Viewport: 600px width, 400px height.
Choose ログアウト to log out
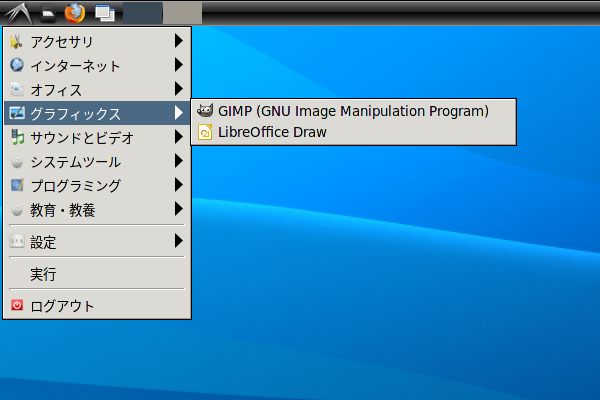97,305
